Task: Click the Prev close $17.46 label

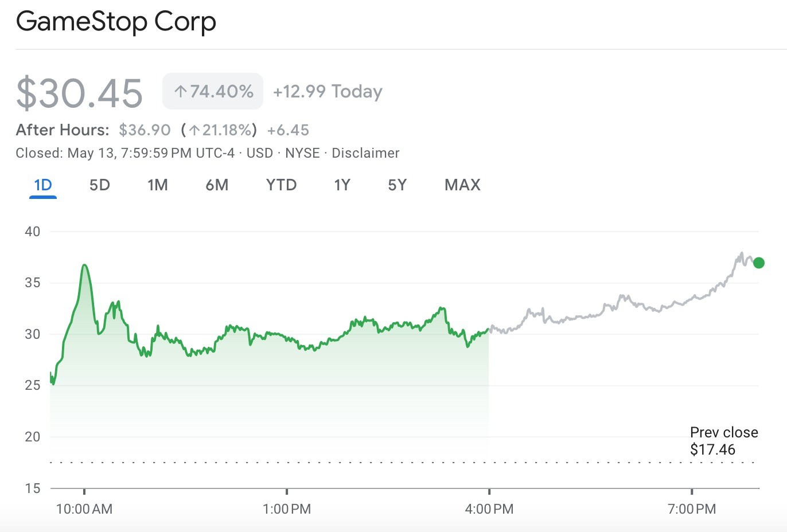Action: (723, 441)
